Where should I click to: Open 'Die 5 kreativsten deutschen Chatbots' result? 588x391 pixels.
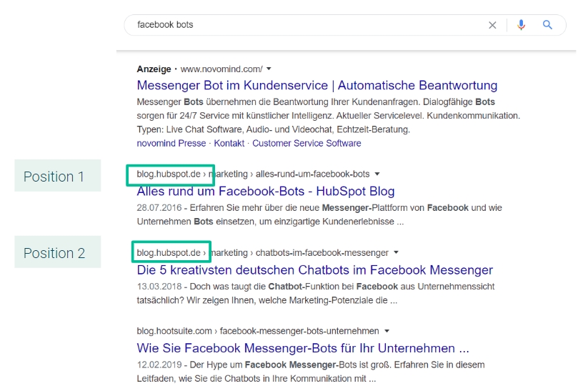(314, 269)
